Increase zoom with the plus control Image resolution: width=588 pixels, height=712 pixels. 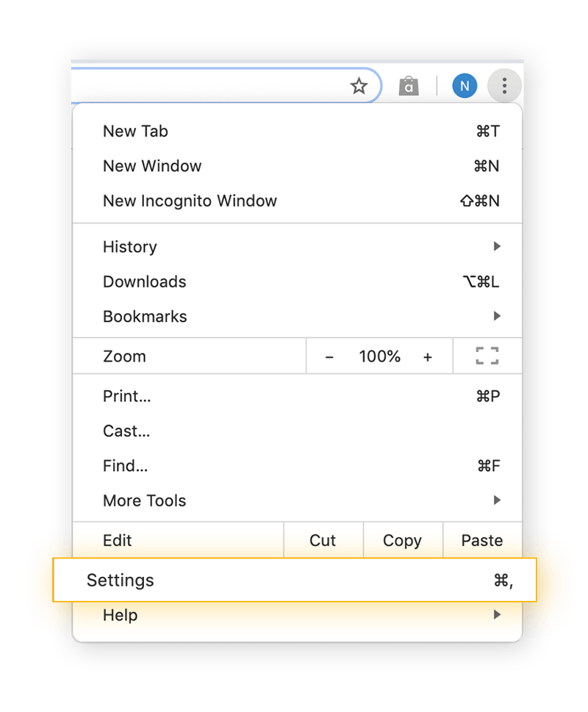[429, 356]
